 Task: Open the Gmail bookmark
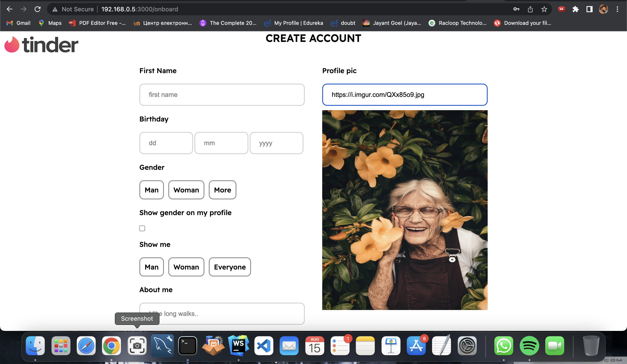pos(19,23)
